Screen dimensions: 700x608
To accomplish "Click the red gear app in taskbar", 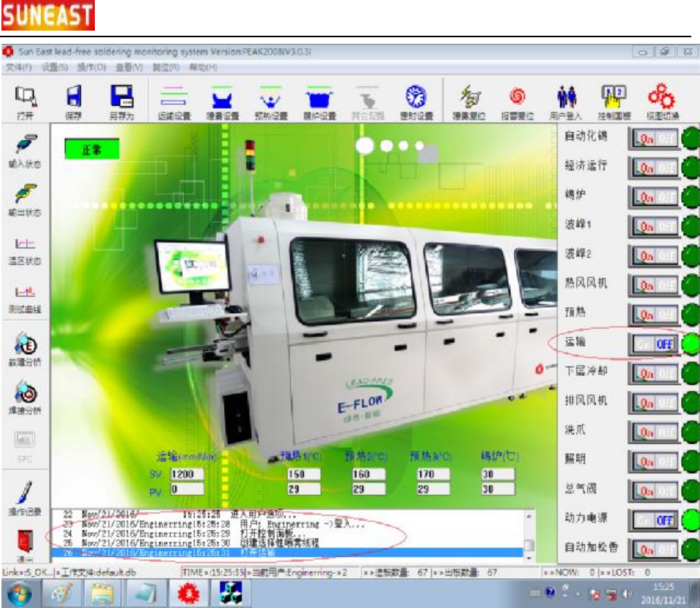I will (x=188, y=593).
